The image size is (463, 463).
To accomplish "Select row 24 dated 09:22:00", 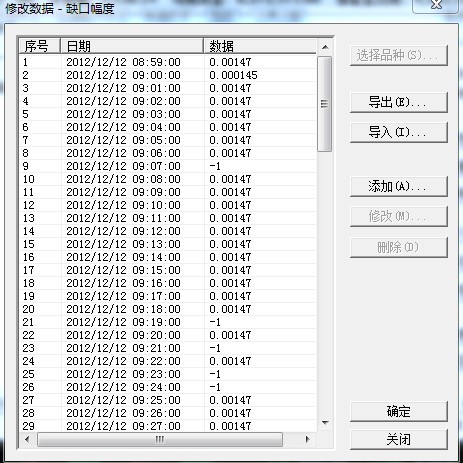I will point(168,361).
